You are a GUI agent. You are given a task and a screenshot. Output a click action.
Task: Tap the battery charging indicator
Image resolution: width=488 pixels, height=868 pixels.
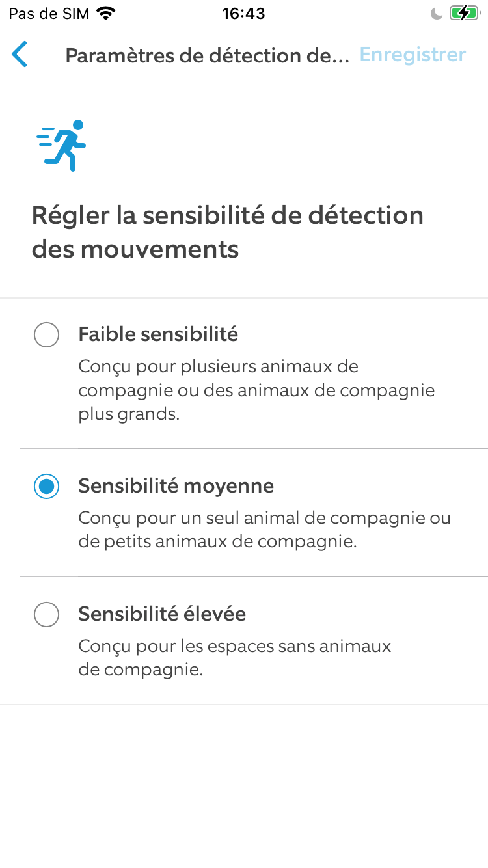click(x=463, y=13)
